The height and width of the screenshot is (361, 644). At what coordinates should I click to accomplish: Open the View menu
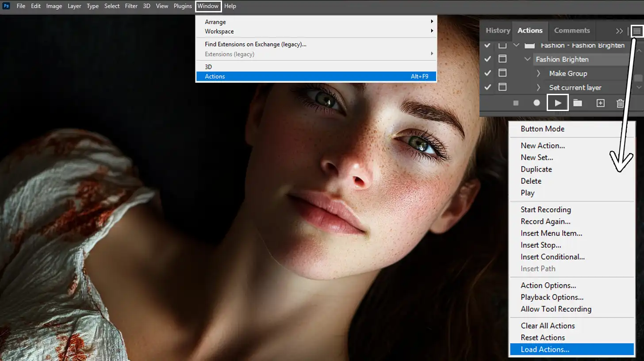162,6
